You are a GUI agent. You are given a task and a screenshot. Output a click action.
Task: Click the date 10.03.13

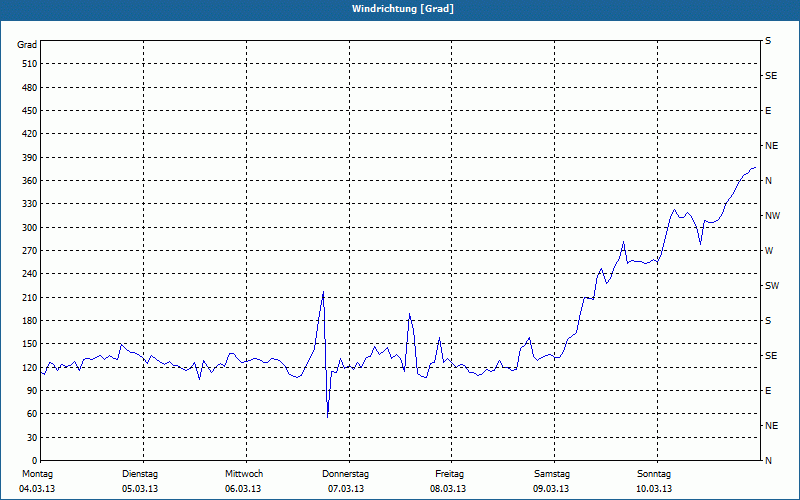tap(654, 489)
